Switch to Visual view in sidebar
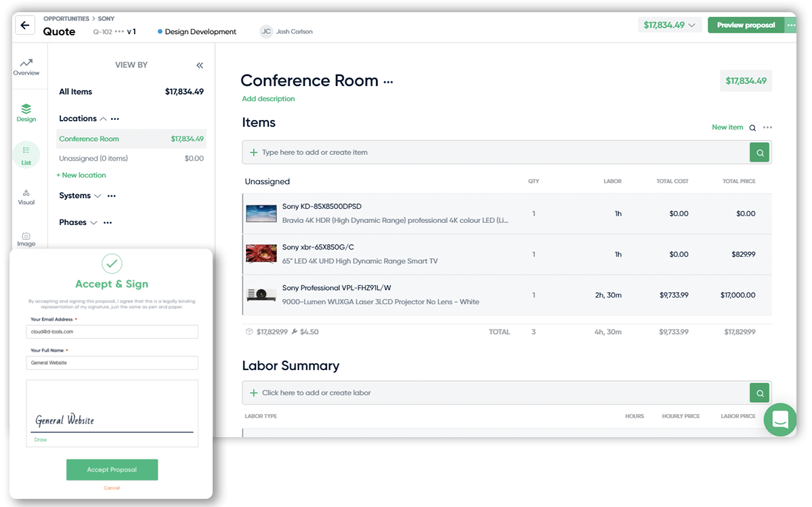The width and height of the screenshot is (812, 507). (26, 197)
